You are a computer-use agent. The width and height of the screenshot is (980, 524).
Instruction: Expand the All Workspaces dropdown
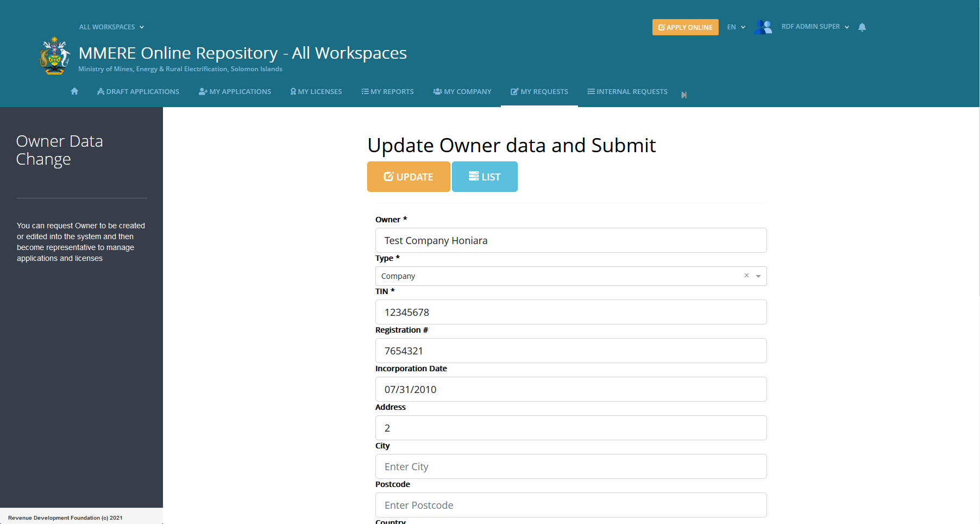[x=111, y=27]
